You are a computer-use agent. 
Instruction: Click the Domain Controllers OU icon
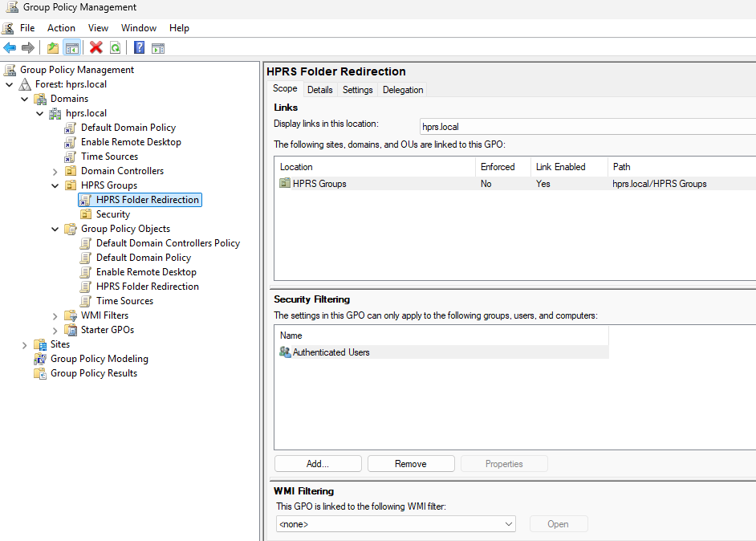pyautogui.click(x=71, y=171)
